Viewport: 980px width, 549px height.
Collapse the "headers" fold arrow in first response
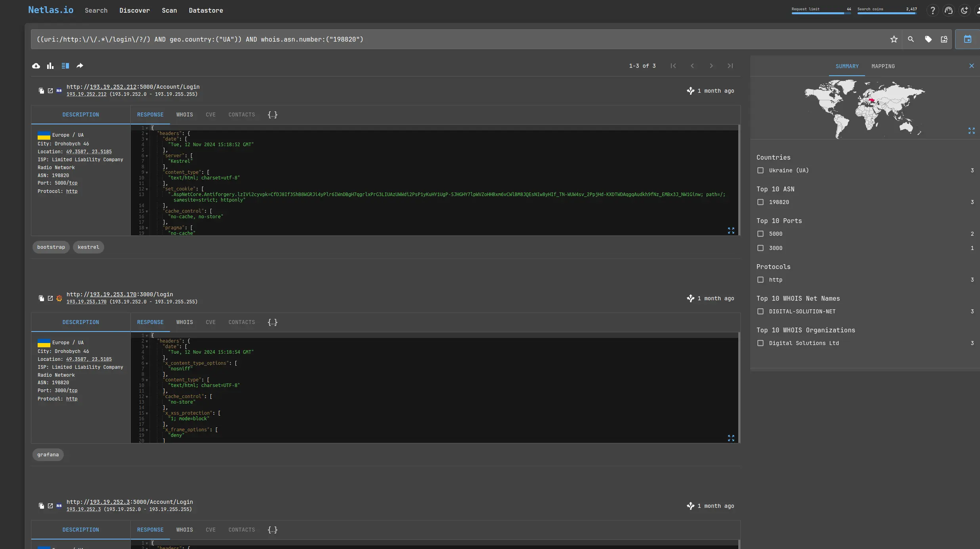[x=147, y=134]
